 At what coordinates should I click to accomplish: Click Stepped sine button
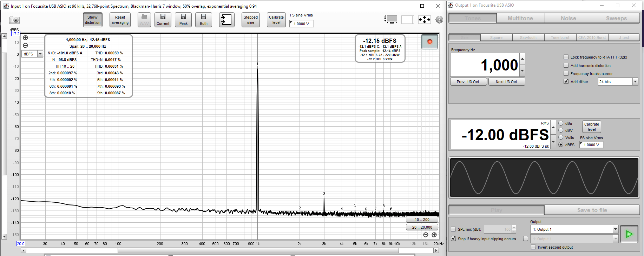pyautogui.click(x=251, y=20)
